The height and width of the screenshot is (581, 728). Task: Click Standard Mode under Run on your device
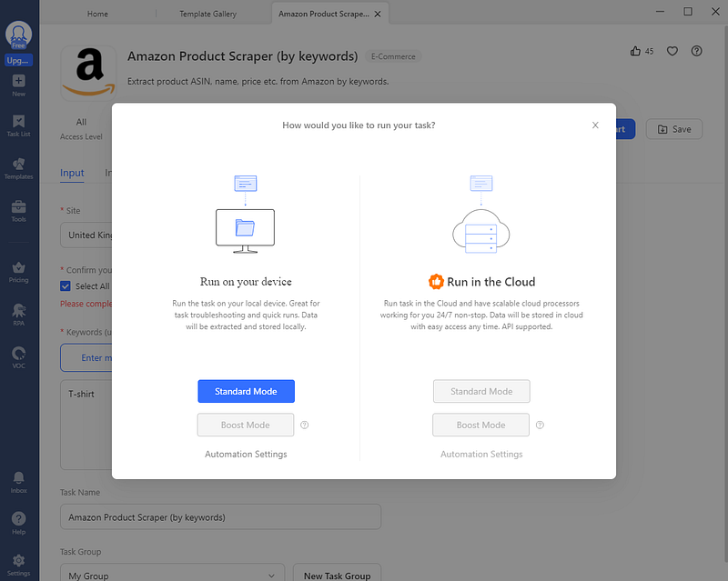point(246,391)
